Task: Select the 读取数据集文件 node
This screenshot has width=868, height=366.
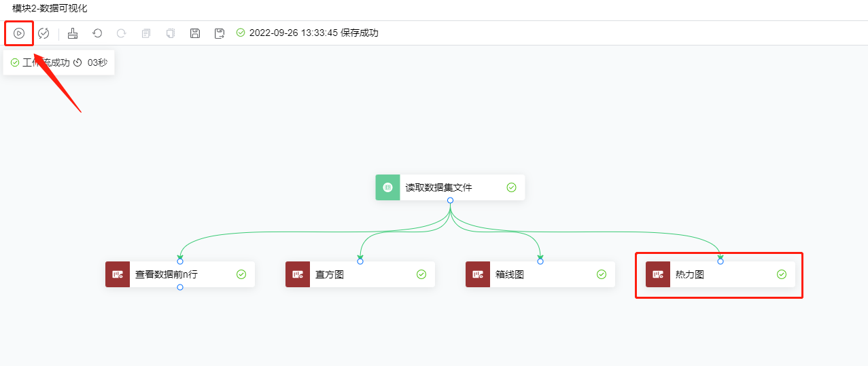Action: 449,187
